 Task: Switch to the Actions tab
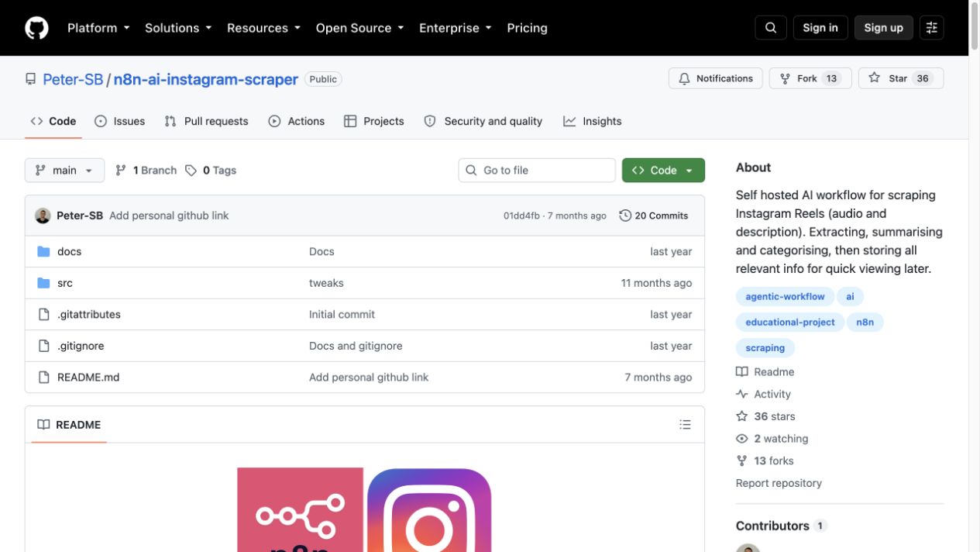297,121
